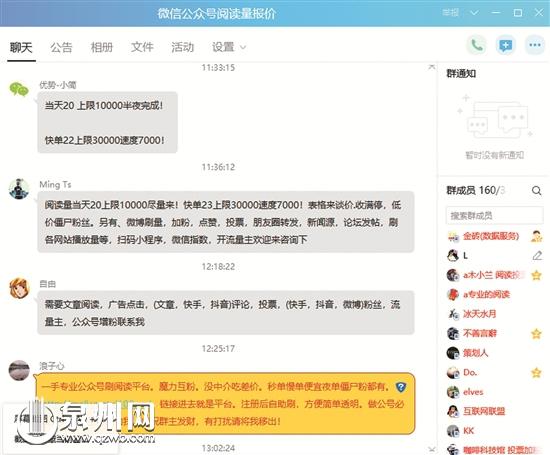Select member KK
The height and width of the screenshot is (455, 550).
click(x=495, y=430)
